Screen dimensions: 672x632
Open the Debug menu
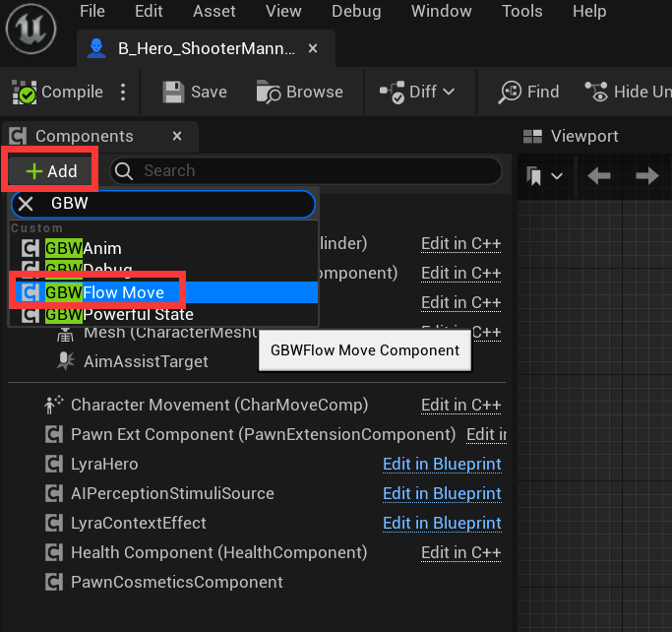point(356,11)
